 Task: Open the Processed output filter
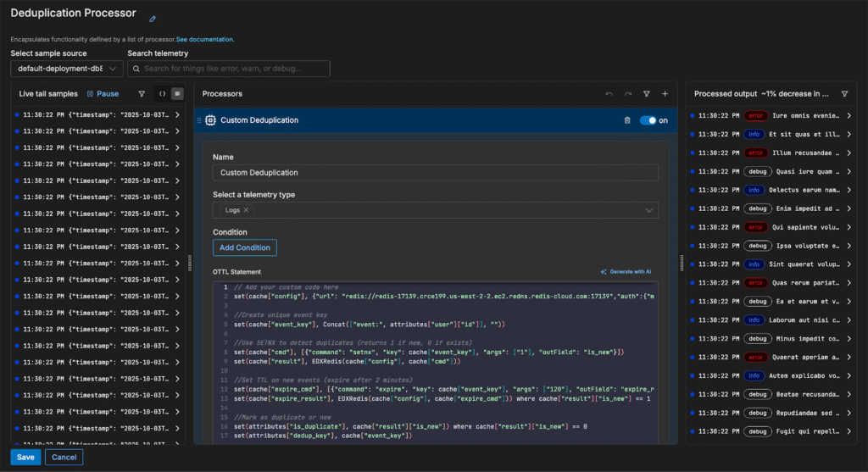pos(844,94)
